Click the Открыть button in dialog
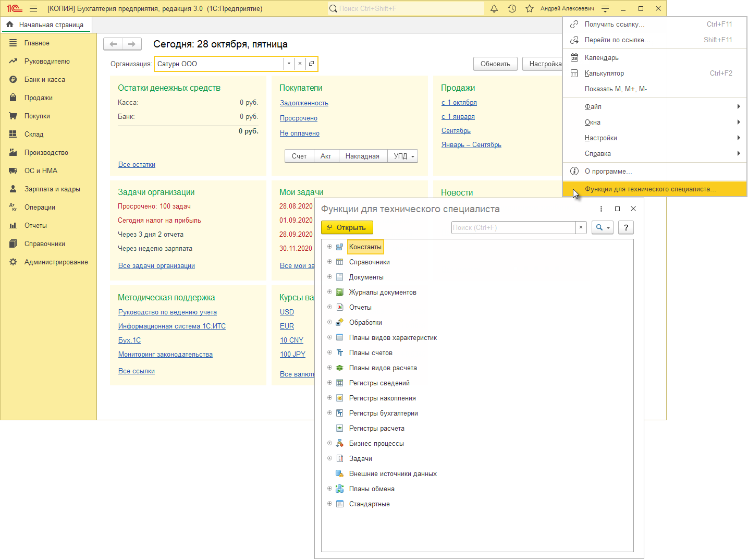This screenshot has width=748, height=560. (x=347, y=227)
